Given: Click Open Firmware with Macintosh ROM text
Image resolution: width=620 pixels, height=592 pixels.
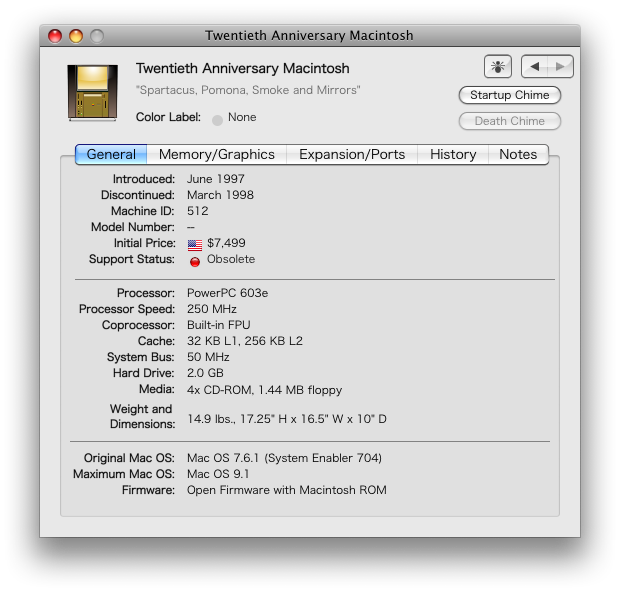Looking at the screenshot, I should tap(287, 490).
